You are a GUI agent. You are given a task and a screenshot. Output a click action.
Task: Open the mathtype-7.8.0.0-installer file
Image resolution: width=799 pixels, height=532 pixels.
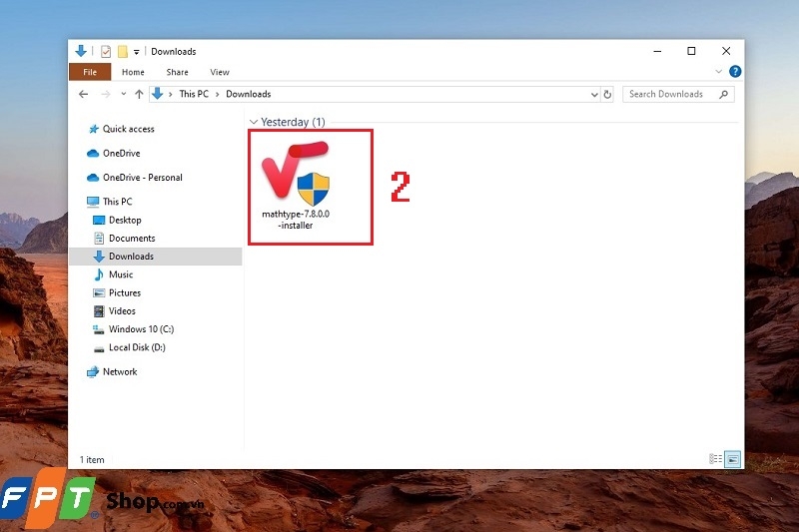296,187
